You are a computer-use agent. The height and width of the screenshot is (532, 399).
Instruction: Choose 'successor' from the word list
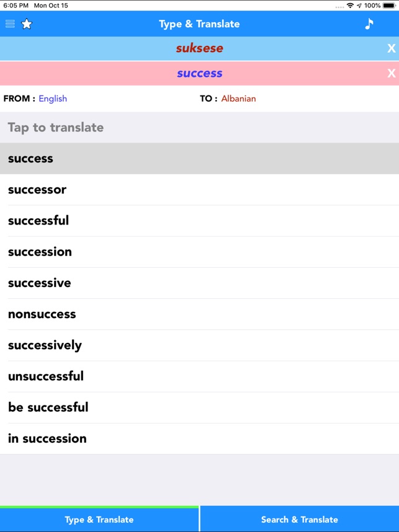[x=199, y=190]
